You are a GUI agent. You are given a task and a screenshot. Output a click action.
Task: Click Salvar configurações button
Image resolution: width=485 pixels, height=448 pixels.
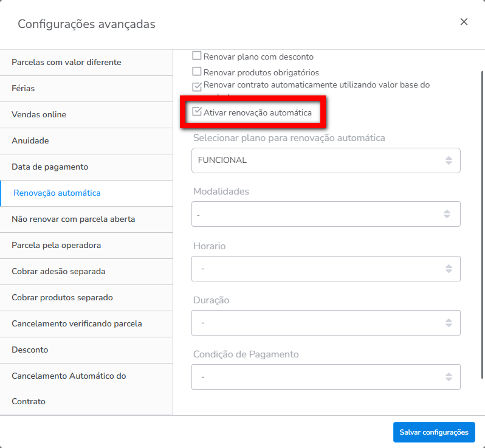[433, 432]
